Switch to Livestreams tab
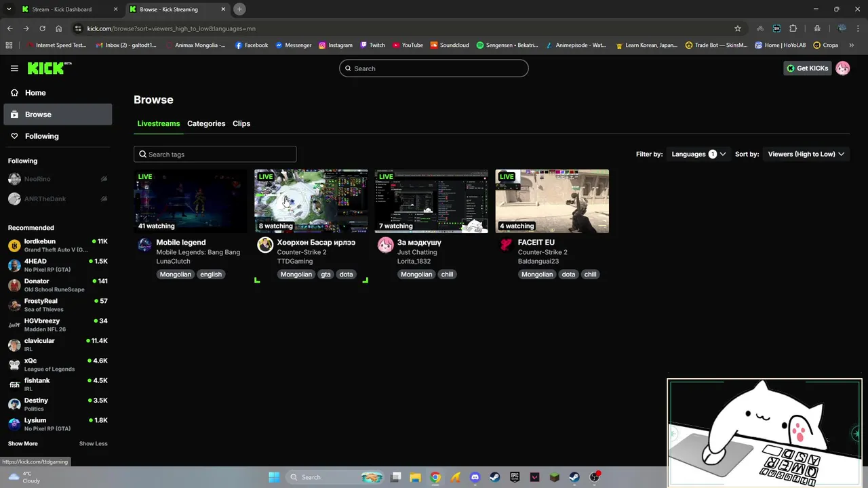Screen dimensions: 868x488 click(x=158, y=123)
